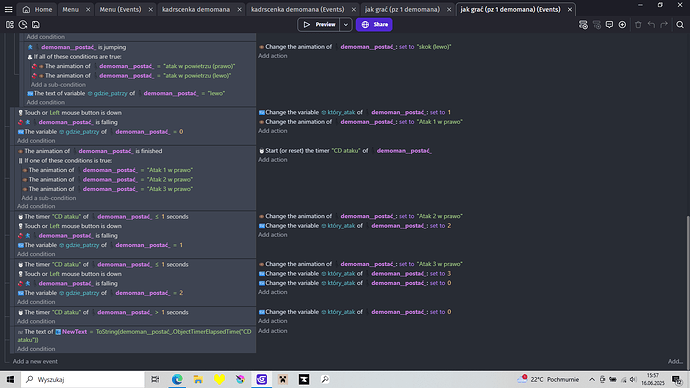Toggle inverted icon on 'atak w powietrzu (prawo)' condition

click(34, 66)
